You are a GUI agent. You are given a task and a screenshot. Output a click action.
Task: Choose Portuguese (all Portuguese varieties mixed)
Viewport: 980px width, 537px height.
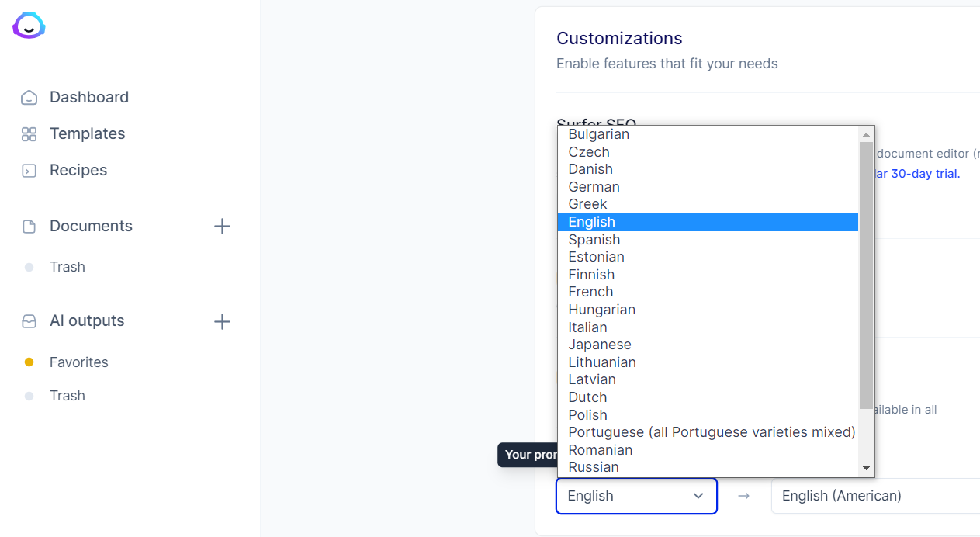coord(712,432)
